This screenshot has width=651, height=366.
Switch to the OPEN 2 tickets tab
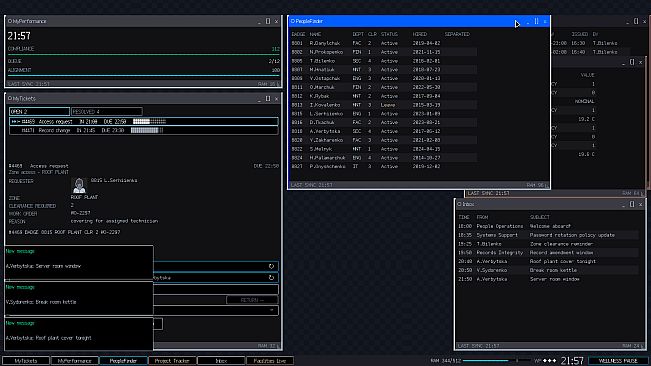click(x=39, y=112)
